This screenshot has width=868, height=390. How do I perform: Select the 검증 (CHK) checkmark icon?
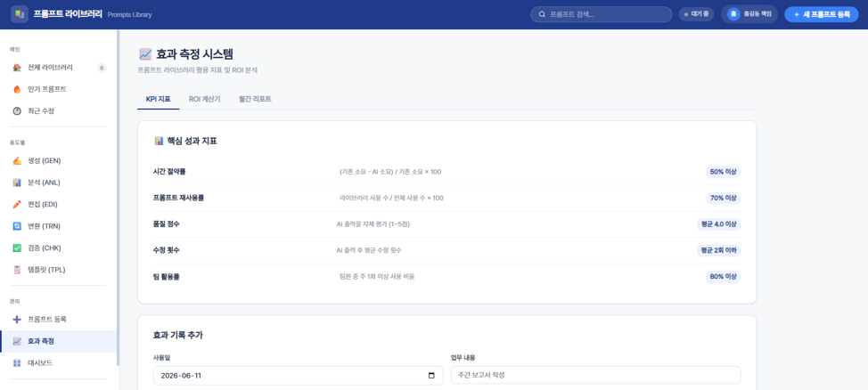tap(17, 248)
